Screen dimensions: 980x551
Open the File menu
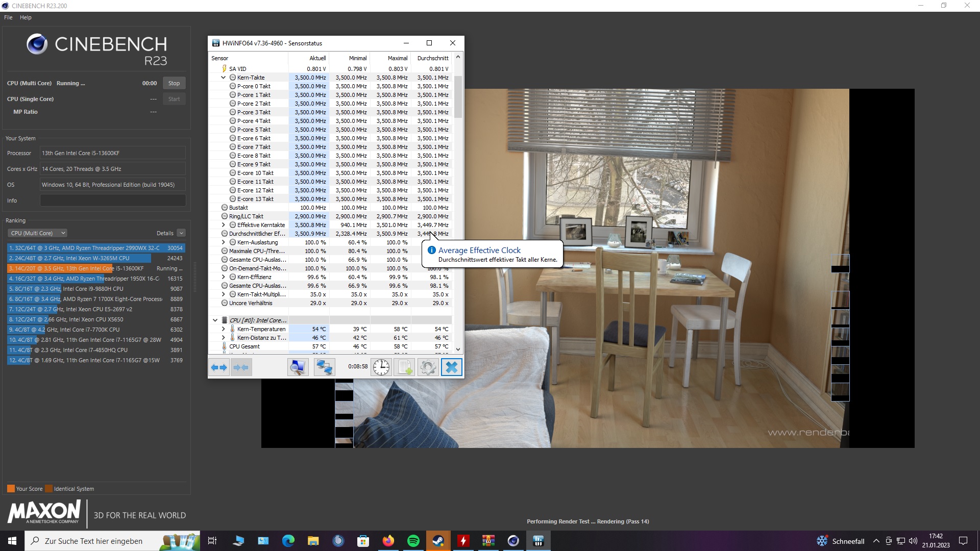(x=8, y=17)
